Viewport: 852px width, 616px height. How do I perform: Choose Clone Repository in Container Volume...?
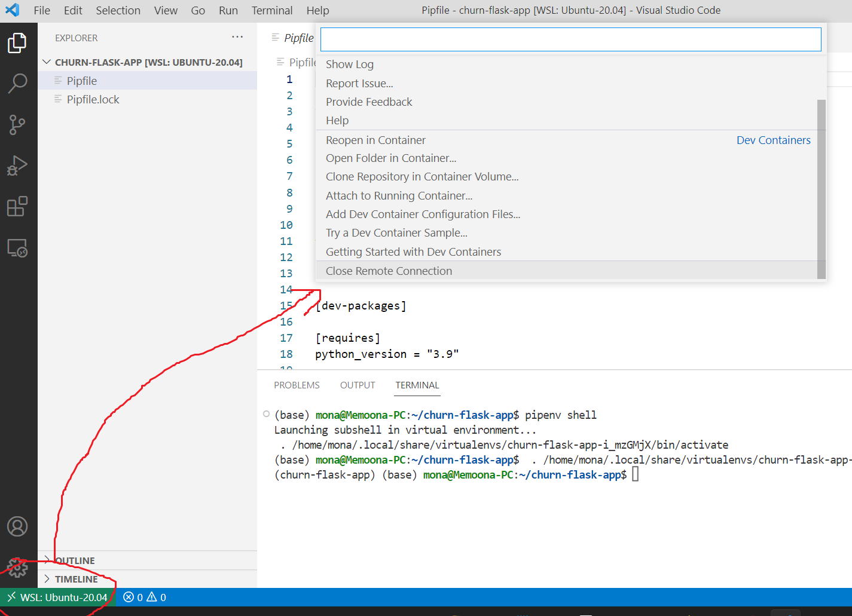click(x=567, y=177)
